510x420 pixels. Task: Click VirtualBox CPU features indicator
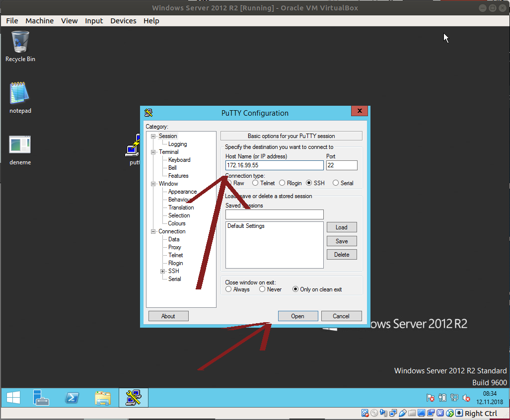coord(440,413)
